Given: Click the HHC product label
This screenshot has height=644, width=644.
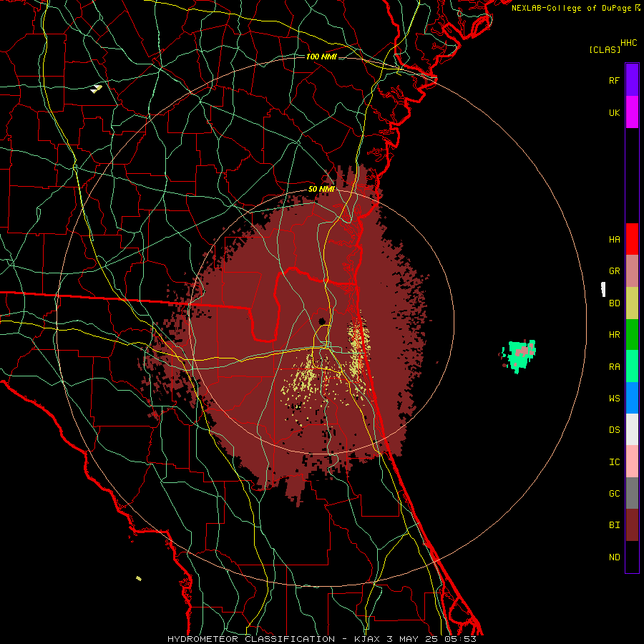Looking at the screenshot, I should pyautogui.click(x=628, y=43).
